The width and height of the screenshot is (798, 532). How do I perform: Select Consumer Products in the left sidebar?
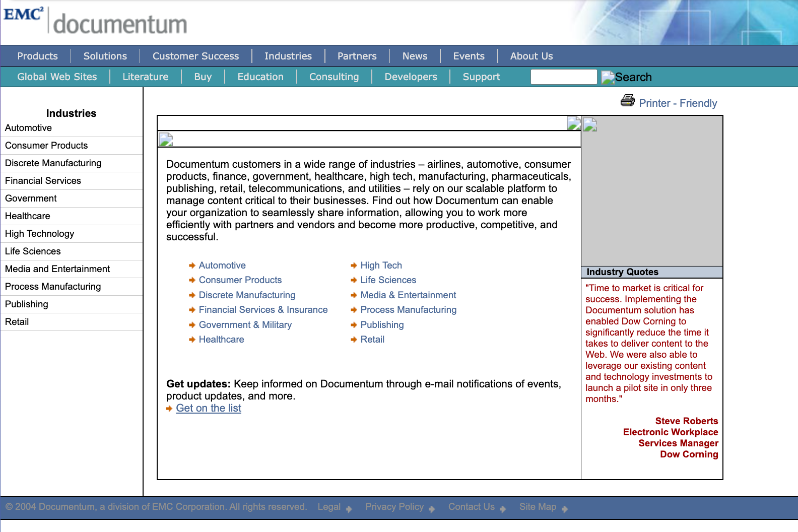(x=46, y=146)
